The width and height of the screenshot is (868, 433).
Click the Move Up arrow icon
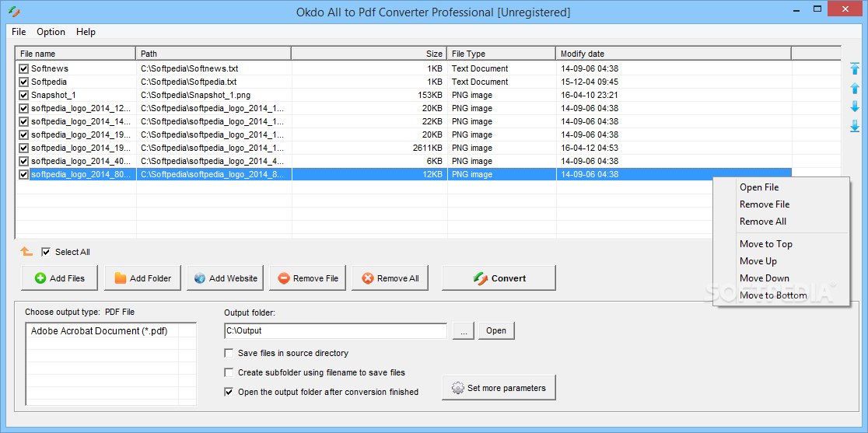pos(854,88)
